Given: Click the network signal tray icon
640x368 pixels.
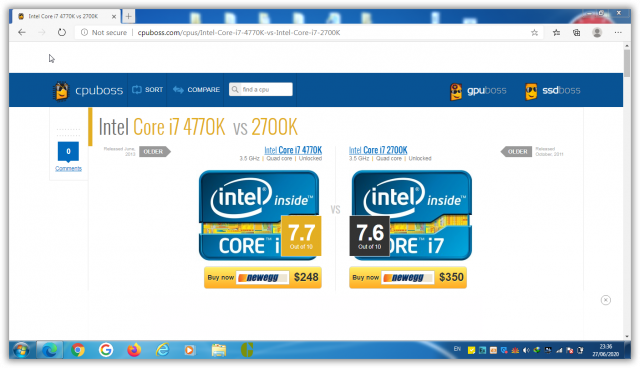Looking at the screenshot, I should (559, 350).
